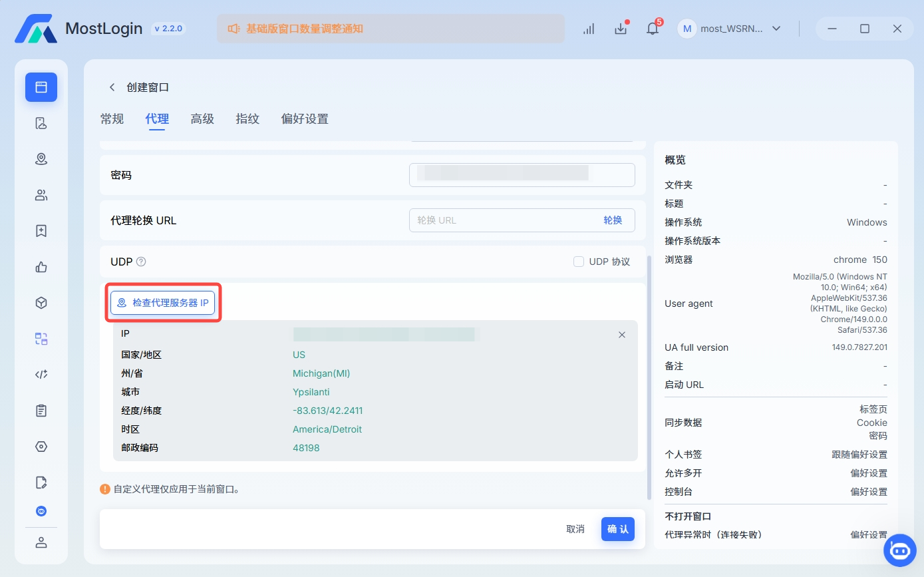Screen dimensions: 924x577
Task: Click the 概览 heading
Action: tap(675, 160)
